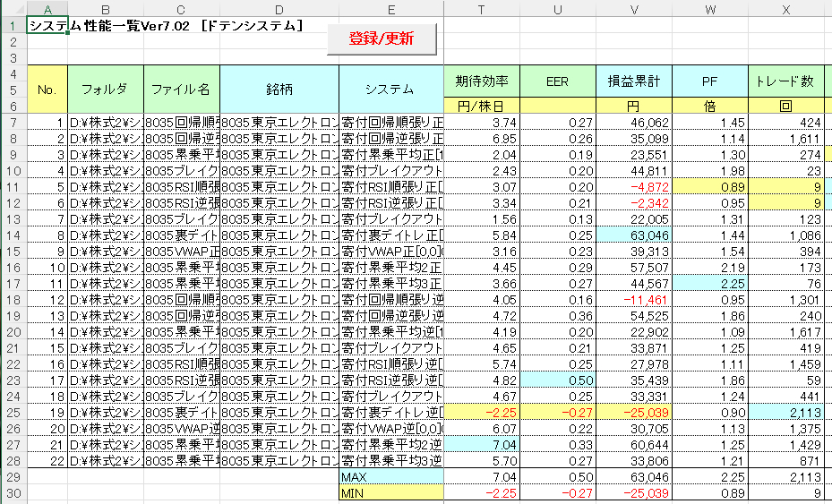Select the PF value 1.98 in row 10

pos(710,171)
